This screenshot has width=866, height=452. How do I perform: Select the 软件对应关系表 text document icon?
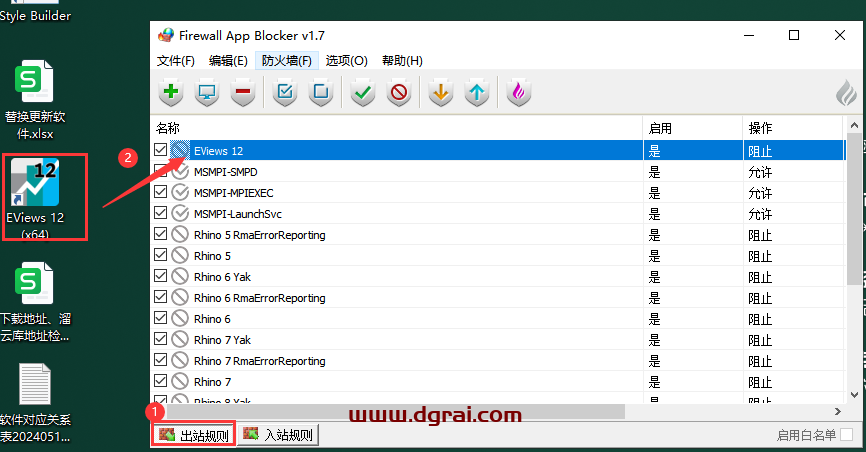click(x=35, y=403)
